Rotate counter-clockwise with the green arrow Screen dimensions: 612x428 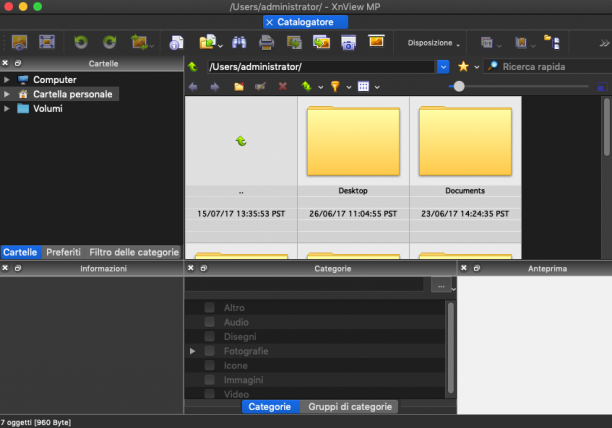pos(81,42)
